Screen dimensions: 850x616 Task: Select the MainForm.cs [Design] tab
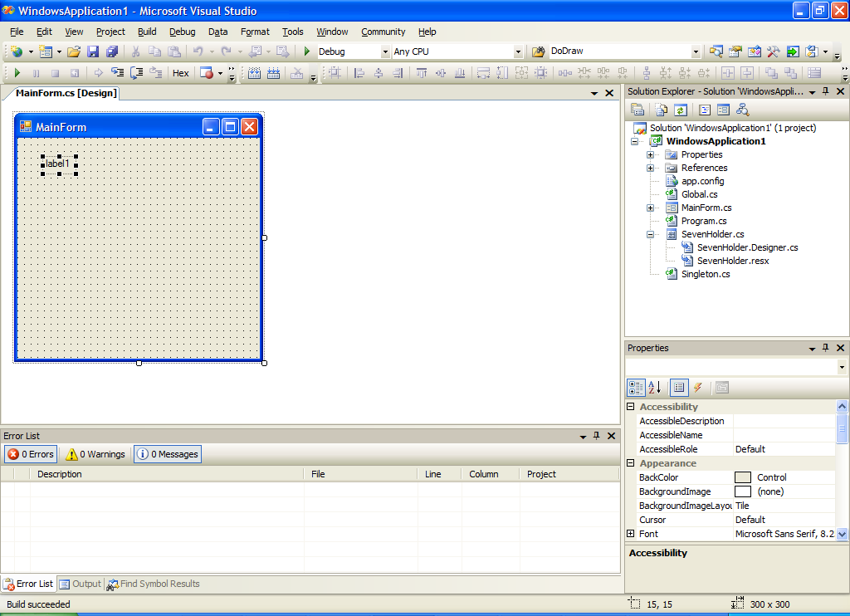[66, 93]
